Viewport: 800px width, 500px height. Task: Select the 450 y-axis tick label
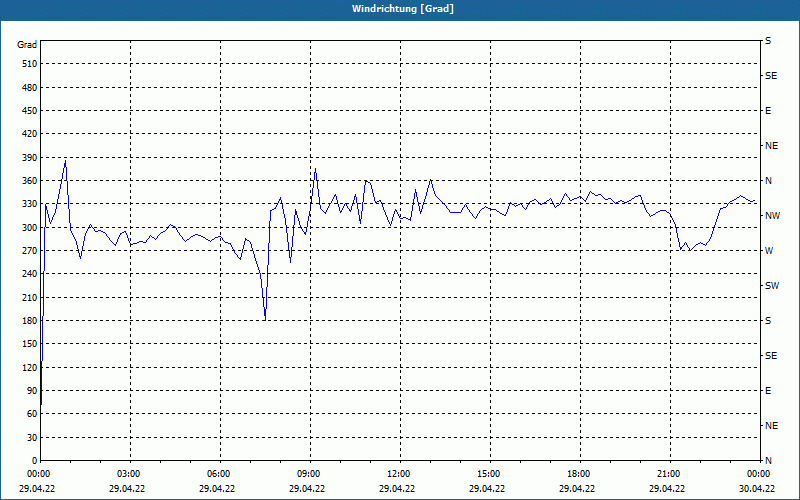[x=30, y=111]
